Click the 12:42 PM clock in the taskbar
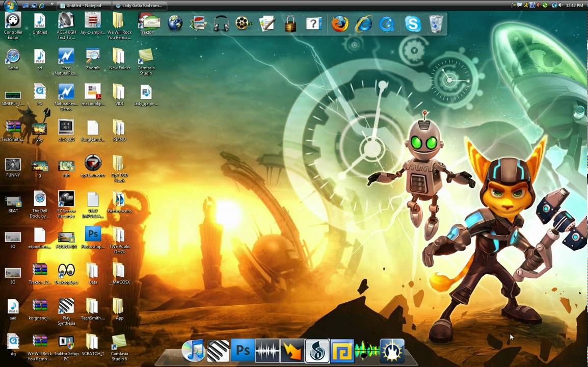The height and width of the screenshot is (367, 588). pos(574,5)
